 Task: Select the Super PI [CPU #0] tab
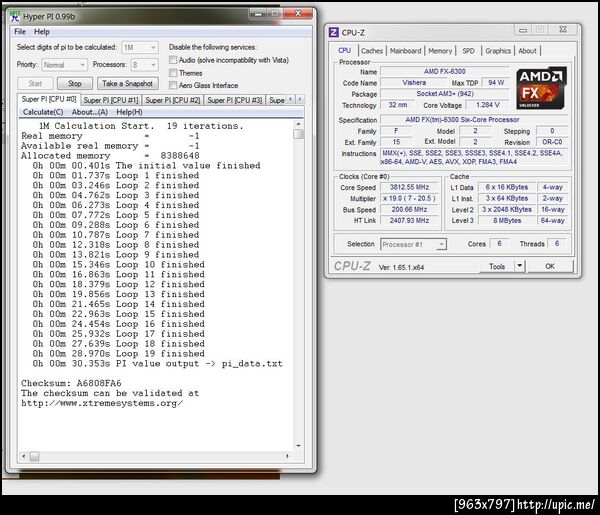click(49, 99)
